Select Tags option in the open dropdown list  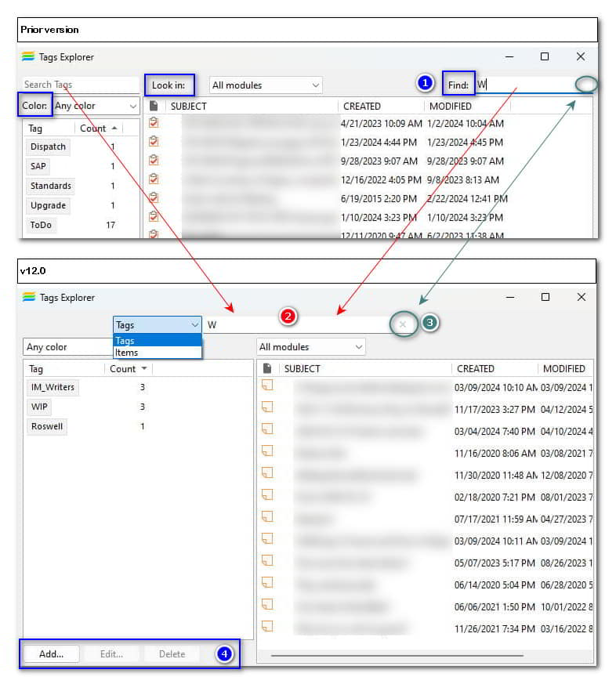pos(157,340)
